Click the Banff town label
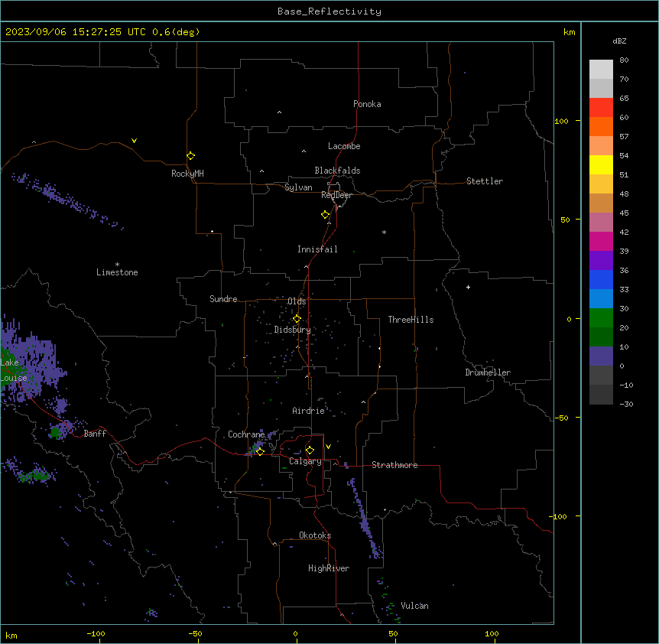Image resolution: width=659 pixels, height=644 pixels. [x=95, y=434]
